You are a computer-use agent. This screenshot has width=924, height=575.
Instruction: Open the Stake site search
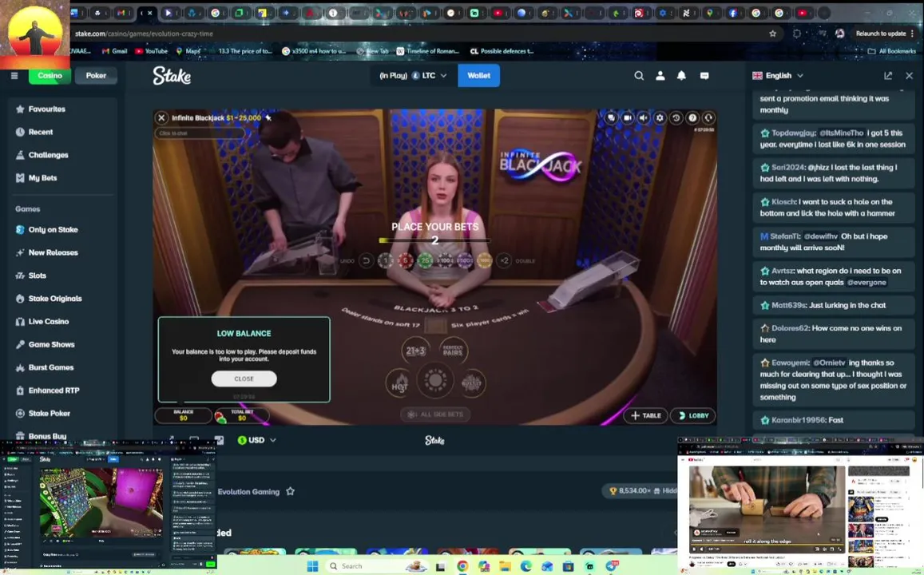[x=639, y=75]
